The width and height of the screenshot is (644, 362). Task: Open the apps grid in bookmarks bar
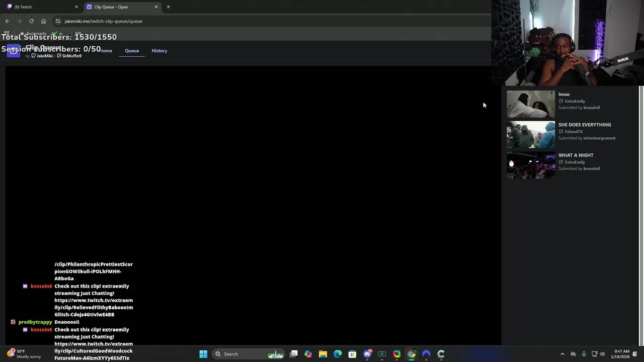(x=7, y=33)
